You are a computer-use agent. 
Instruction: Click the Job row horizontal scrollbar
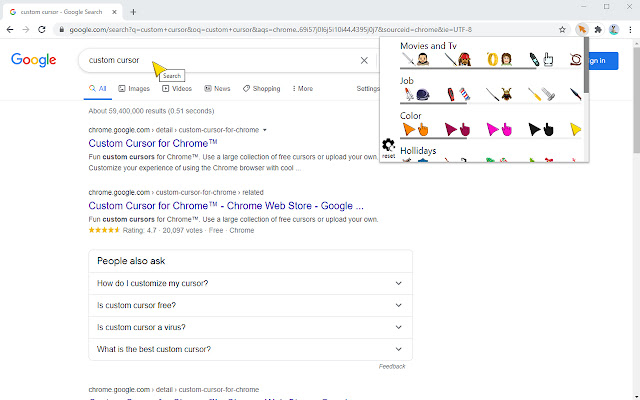(433, 103)
